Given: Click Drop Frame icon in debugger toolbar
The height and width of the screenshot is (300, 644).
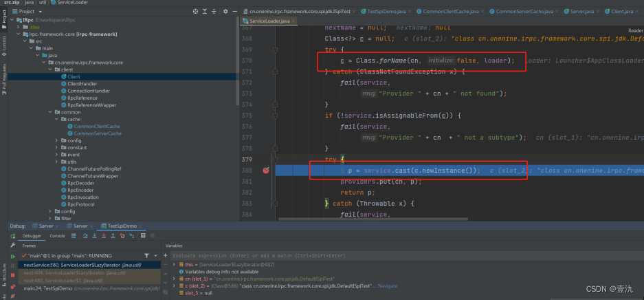Looking at the screenshot, I should [x=122, y=235].
